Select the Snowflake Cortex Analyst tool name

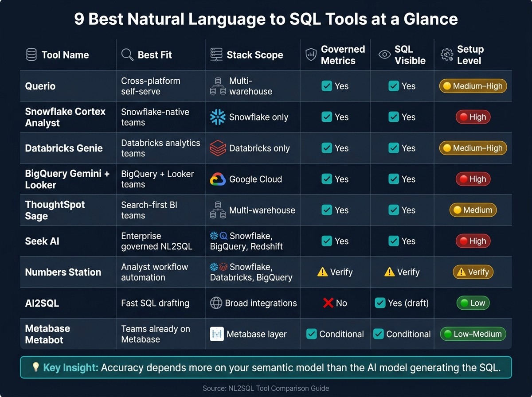click(x=65, y=117)
